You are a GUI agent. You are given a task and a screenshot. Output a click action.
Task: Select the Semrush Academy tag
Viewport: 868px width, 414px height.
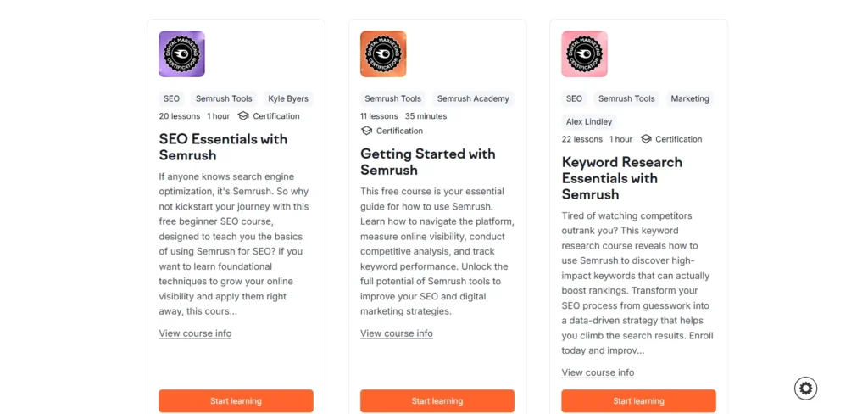pyautogui.click(x=473, y=98)
